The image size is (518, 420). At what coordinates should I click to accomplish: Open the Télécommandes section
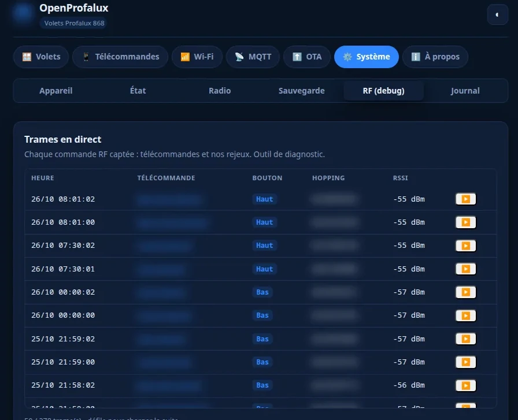point(120,57)
